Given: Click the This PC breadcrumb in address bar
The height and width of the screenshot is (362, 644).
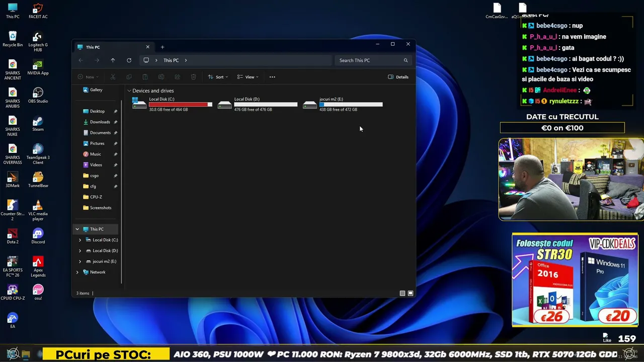Looking at the screenshot, I should (171, 60).
